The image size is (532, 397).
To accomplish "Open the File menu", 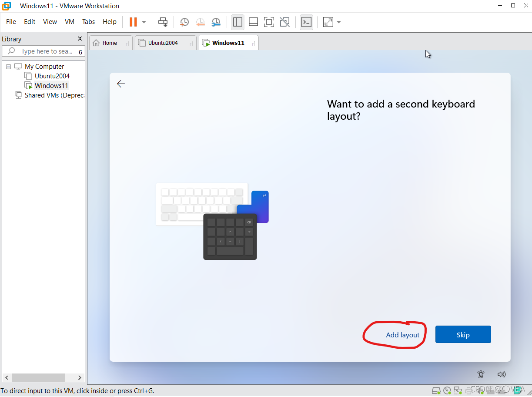I will point(11,22).
